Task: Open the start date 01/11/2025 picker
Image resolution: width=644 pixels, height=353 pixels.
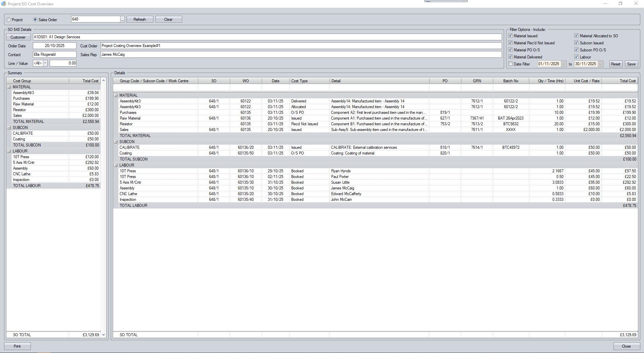Action: 564,64
